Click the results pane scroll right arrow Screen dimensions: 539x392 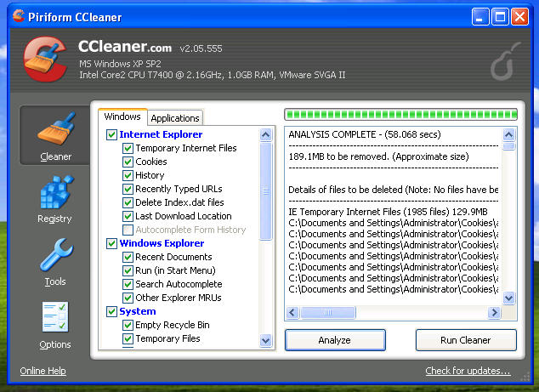click(x=494, y=313)
